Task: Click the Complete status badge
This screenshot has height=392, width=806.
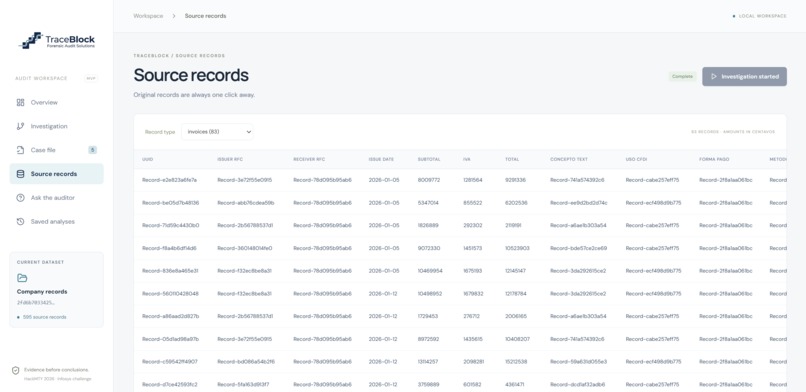Action: 683,77
